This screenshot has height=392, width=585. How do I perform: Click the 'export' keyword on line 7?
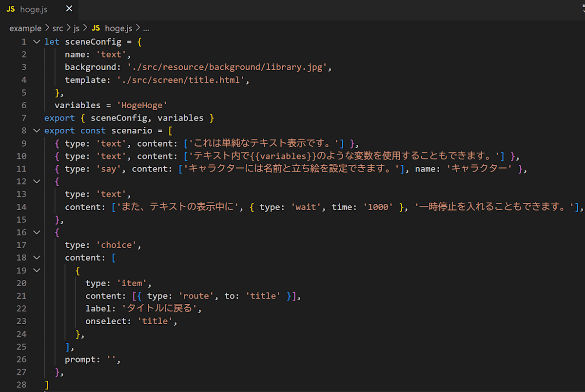[x=59, y=118]
